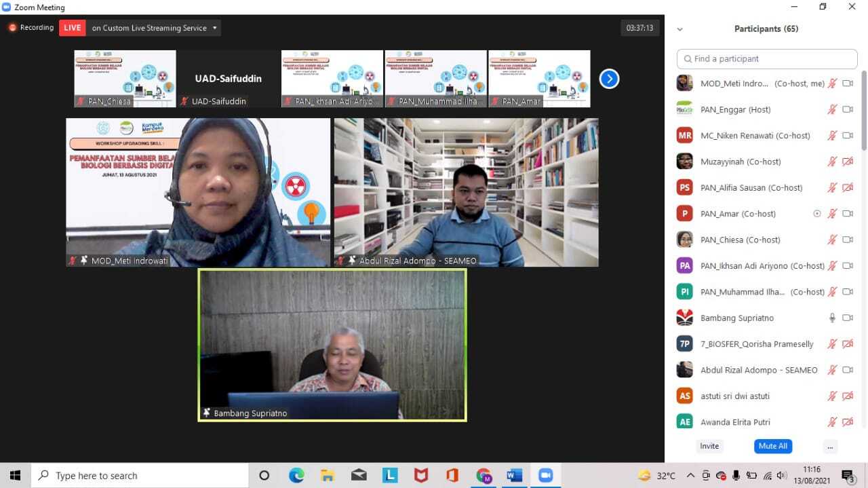The width and height of the screenshot is (868, 488).
Task: Click the Zoom icon in the taskbar
Action: tap(545, 475)
